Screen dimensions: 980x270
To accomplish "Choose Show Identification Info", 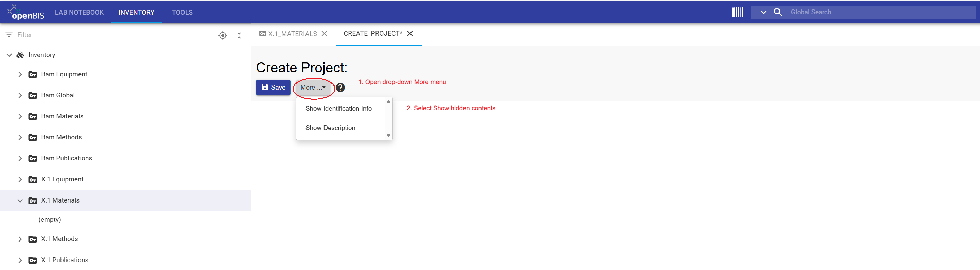I will point(338,108).
